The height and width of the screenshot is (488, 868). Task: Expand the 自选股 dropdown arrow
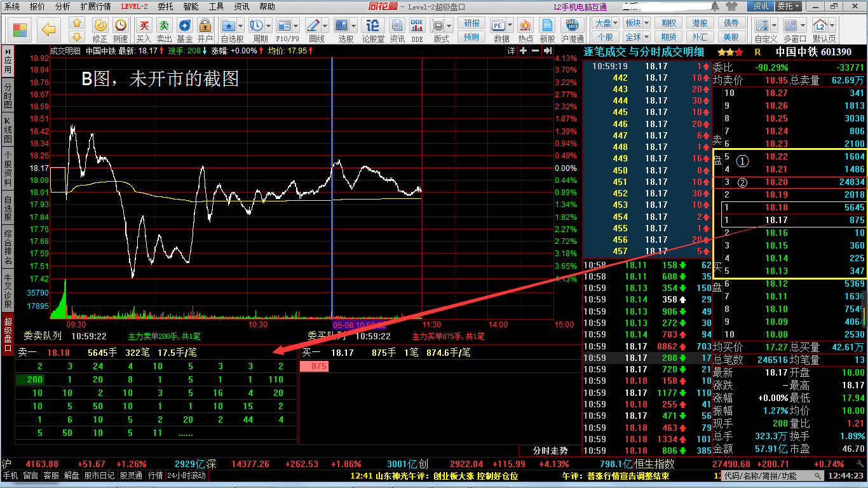click(x=241, y=26)
